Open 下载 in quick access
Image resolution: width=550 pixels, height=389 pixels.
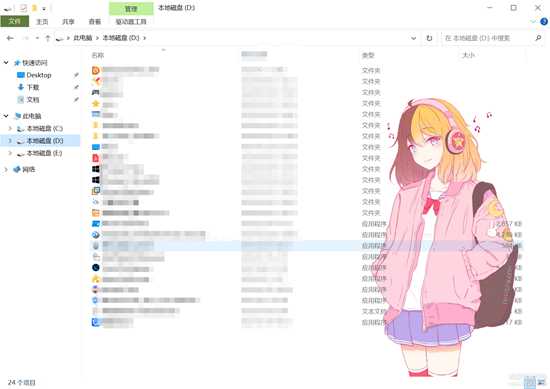pyautogui.click(x=33, y=87)
